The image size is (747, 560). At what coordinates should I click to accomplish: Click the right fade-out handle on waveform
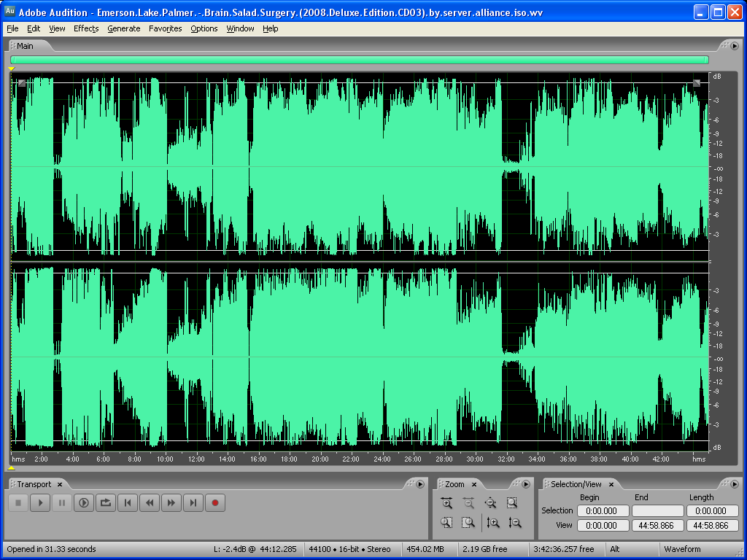coord(697,83)
